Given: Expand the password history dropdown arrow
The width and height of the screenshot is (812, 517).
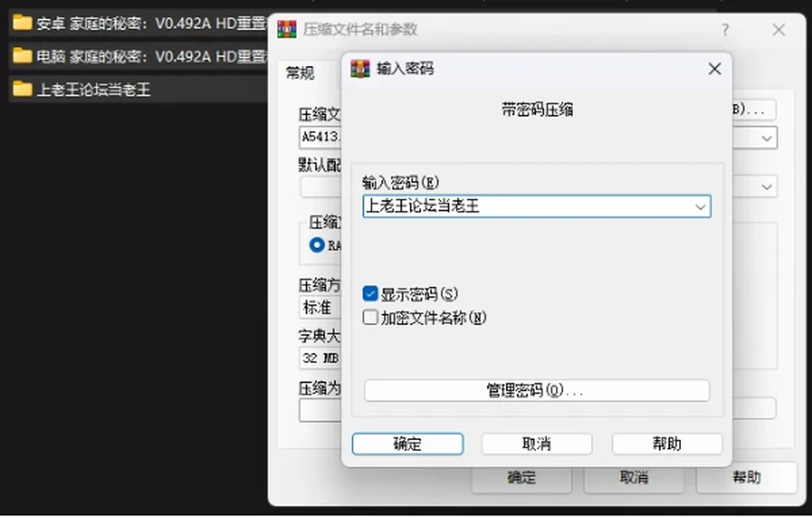Looking at the screenshot, I should 700,206.
